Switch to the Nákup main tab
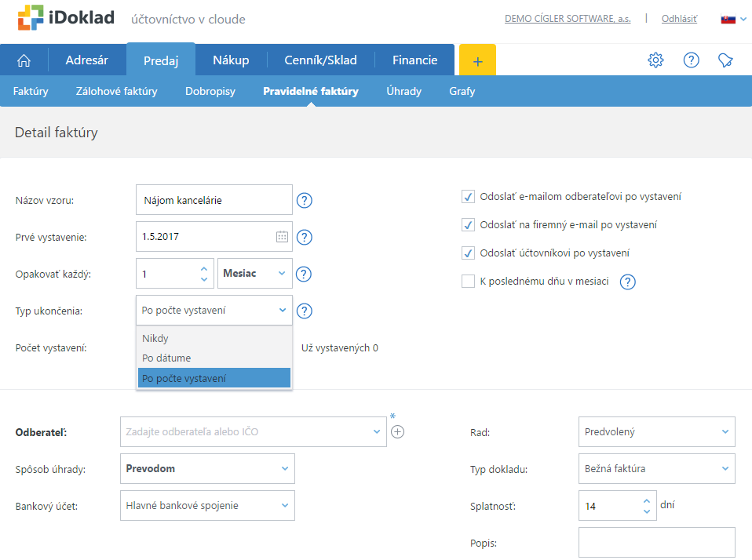Image resolution: width=752 pixels, height=560 pixels. [231, 60]
